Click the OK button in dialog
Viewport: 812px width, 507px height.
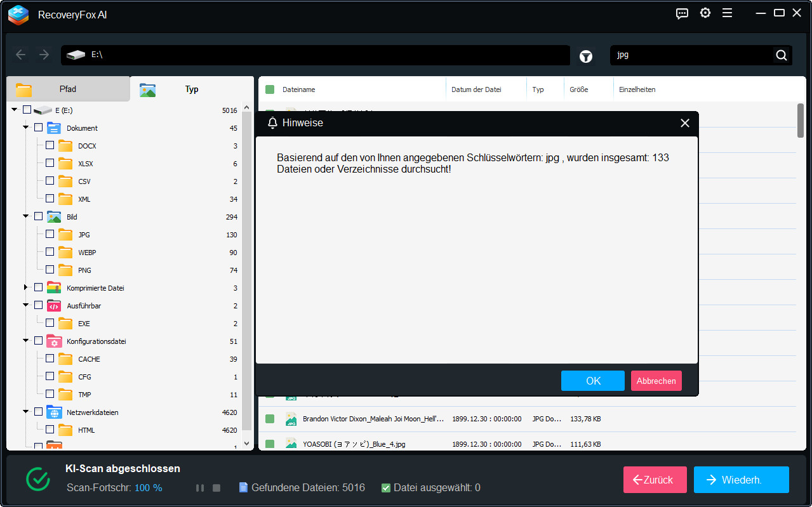[x=592, y=381]
